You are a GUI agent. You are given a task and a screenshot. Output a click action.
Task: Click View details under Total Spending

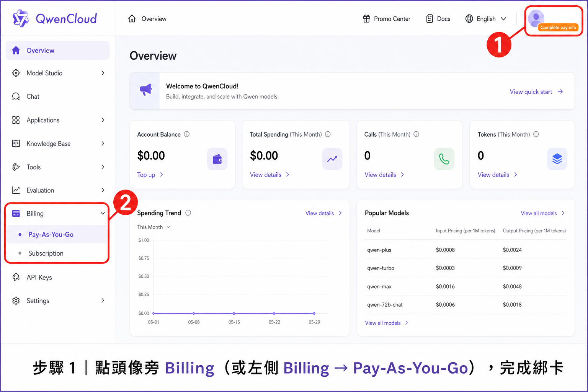(x=269, y=175)
